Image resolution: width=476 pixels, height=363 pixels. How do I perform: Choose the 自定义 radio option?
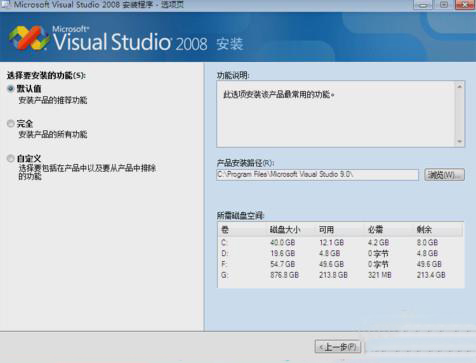tap(11, 158)
